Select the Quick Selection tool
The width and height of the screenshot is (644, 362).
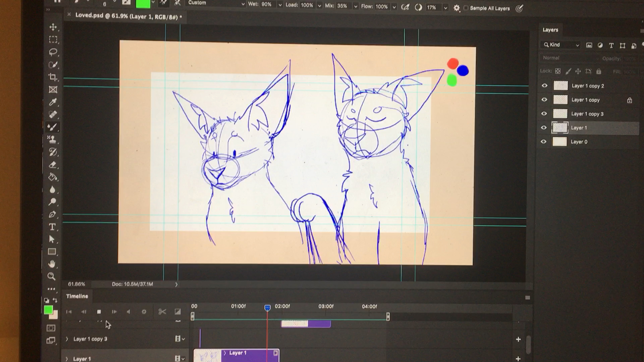[53, 65]
